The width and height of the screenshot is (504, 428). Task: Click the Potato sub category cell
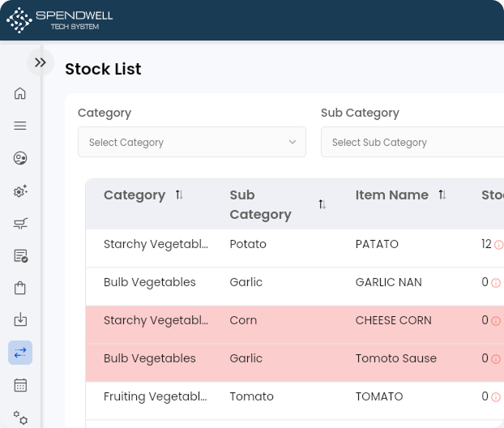pos(248,244)
